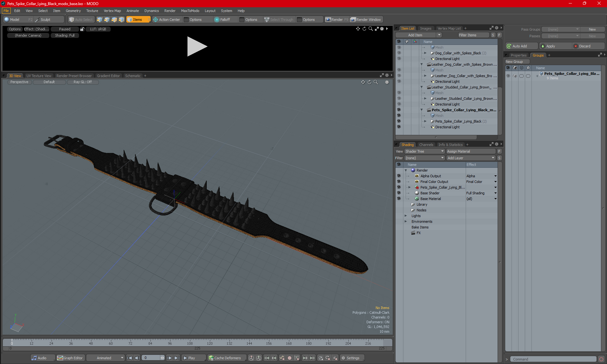Hide the Base Shader layer visibility
The height and width of the screenshot is (364, 607).
(399, 193)
